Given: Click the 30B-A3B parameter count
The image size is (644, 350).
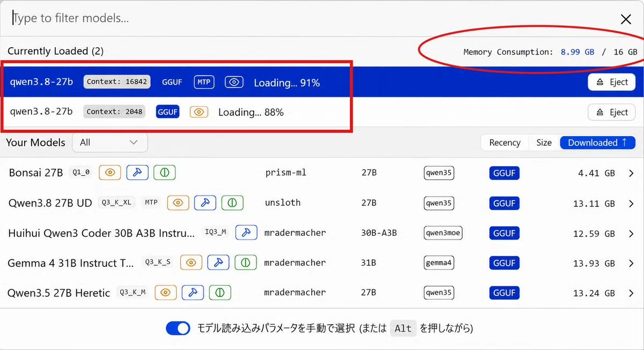Looking at the screenshot, I should (379, 233).
